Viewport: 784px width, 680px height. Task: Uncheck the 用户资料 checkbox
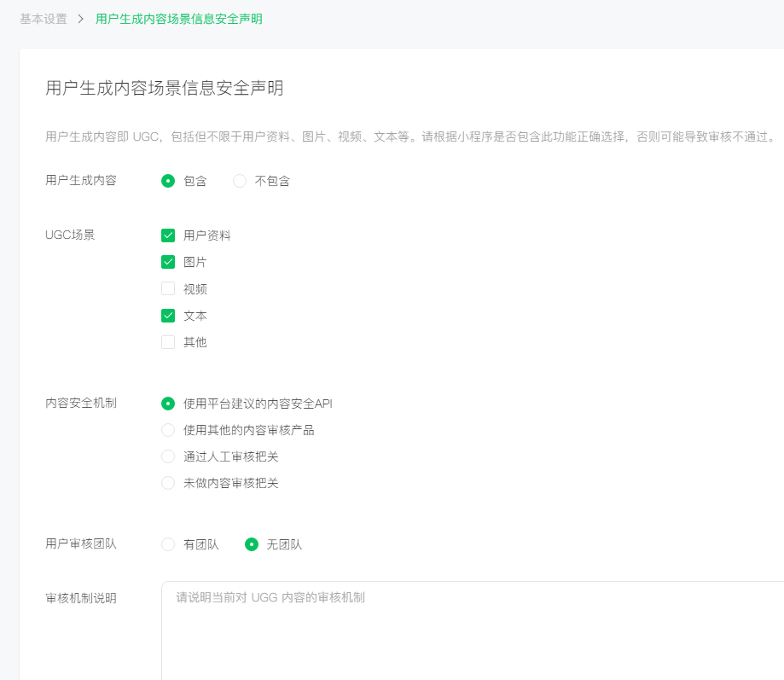tap(168, 235)
